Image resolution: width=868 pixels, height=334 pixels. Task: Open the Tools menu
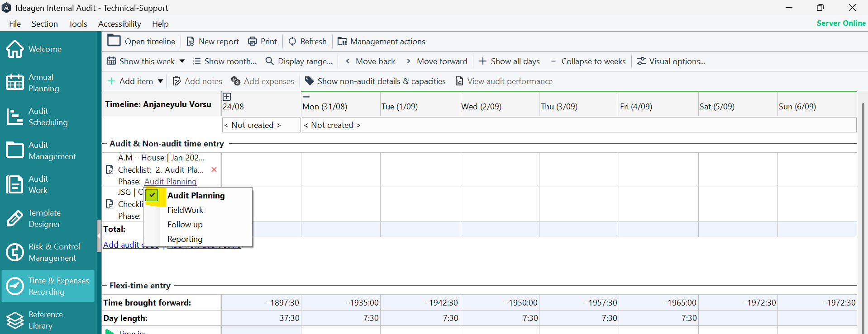click(78, 24)
